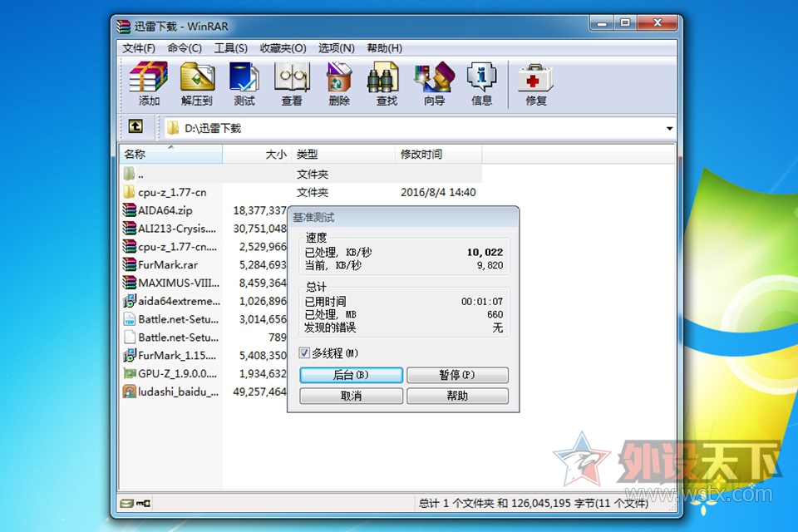Expand the D:\迅雷下载 address dropdown

[x=669, y=128]
